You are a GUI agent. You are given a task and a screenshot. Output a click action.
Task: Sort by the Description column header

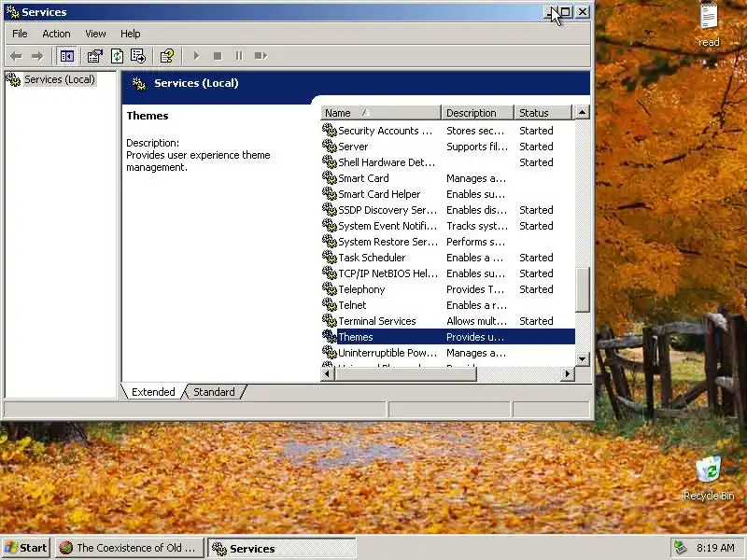click(x=478, y=113)
